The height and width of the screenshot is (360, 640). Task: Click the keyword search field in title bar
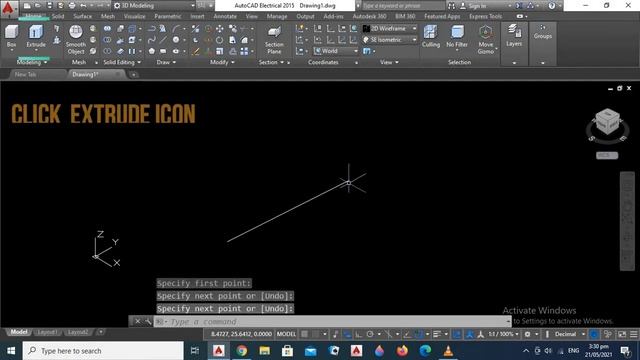click(x=403, y=6)
